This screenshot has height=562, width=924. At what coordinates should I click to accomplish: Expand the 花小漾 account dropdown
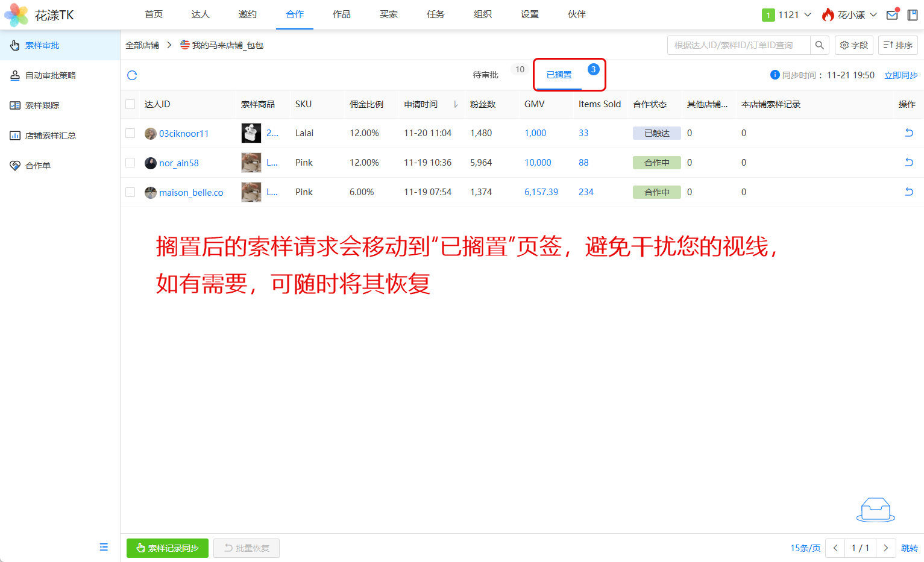(x=850, y=15)
